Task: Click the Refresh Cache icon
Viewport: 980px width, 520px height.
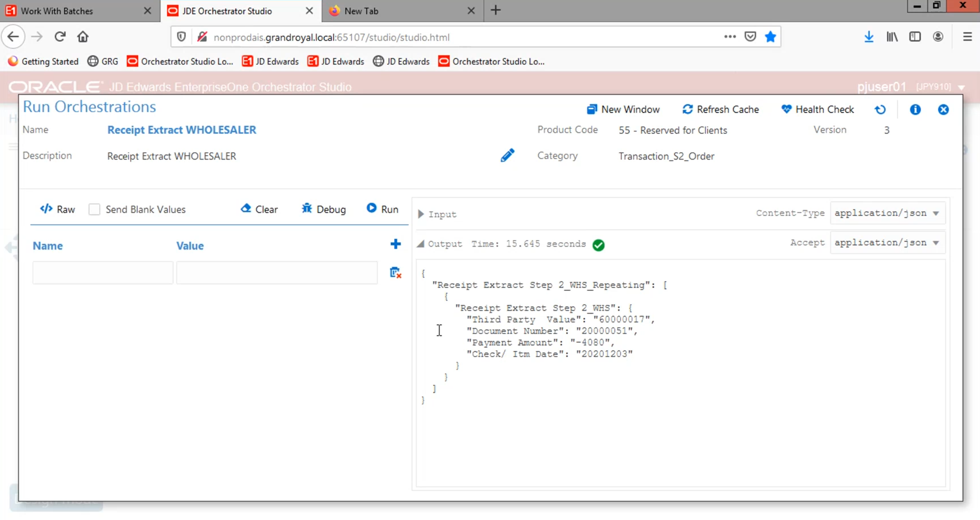Action: coord(687,109)
